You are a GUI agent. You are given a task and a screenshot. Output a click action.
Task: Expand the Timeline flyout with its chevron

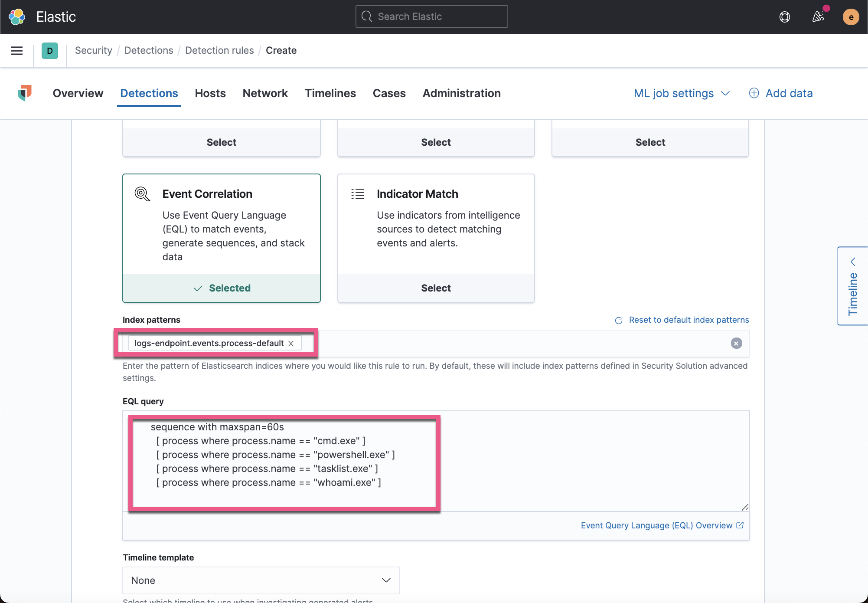(853, 261)
